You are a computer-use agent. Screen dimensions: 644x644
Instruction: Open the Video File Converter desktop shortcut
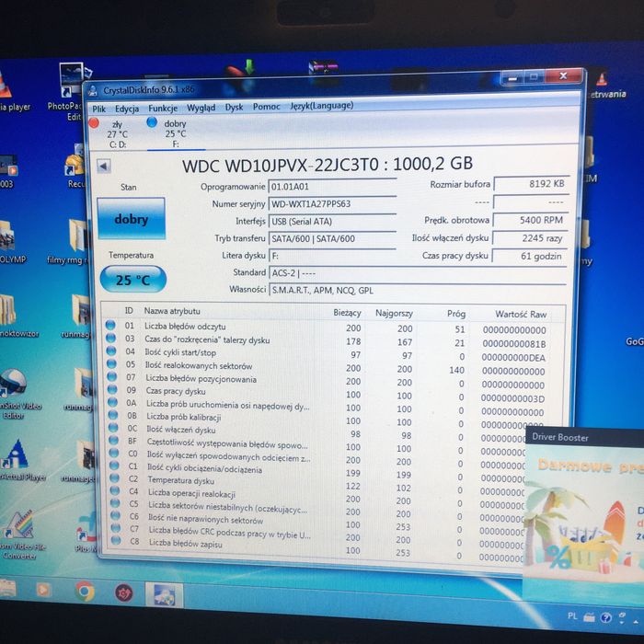(x=21, y=535)
